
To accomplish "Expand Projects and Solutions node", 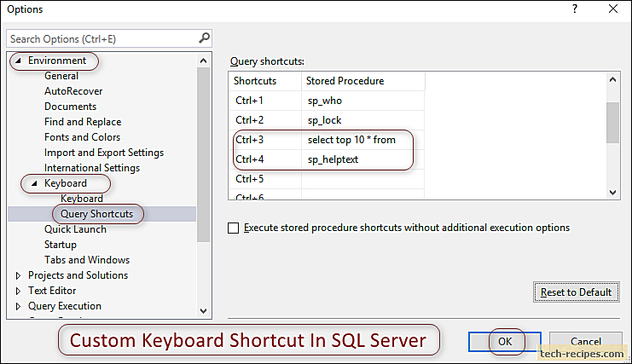I will coord(18,275).
